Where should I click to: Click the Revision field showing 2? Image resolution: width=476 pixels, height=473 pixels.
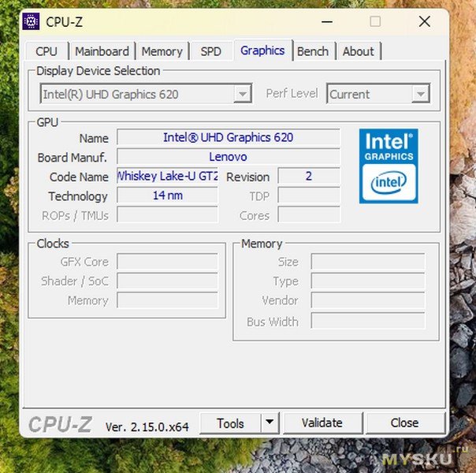coord(309,176)
